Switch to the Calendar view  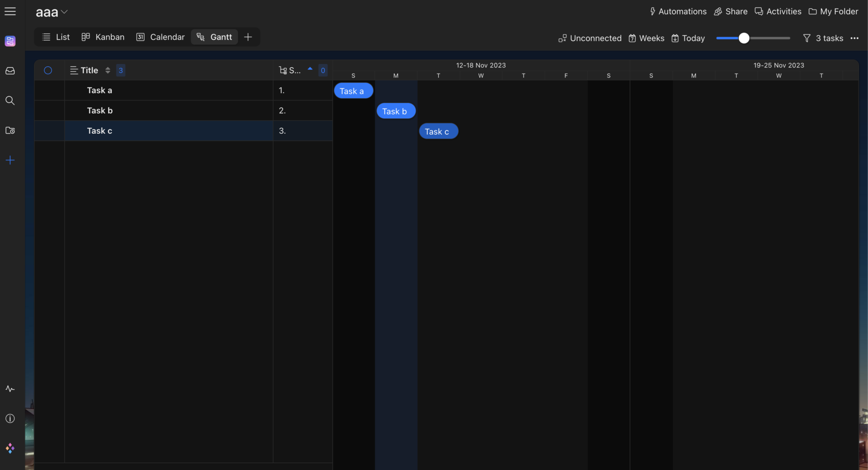(x=160, y=37)
